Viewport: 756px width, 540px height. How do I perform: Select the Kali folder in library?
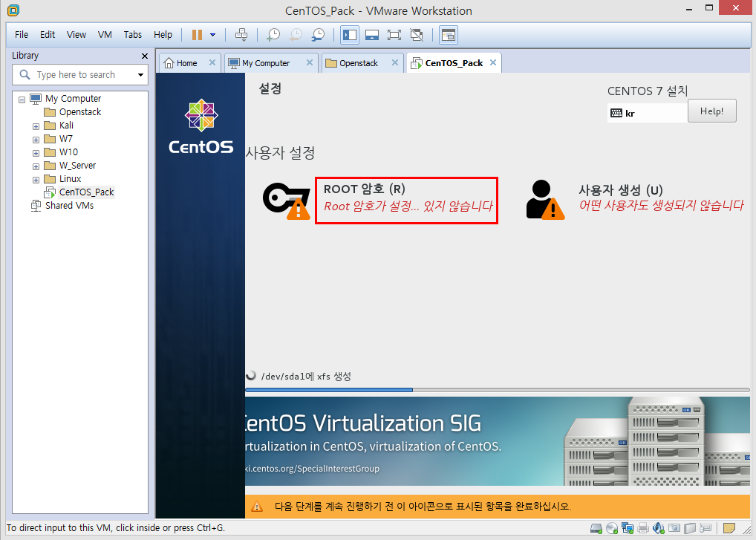pos(59,126)
